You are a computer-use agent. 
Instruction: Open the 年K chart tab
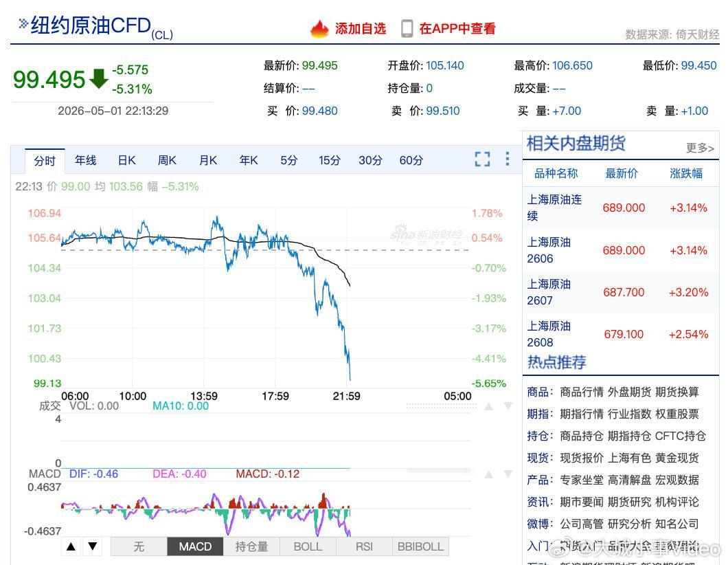tap(249, 160)
